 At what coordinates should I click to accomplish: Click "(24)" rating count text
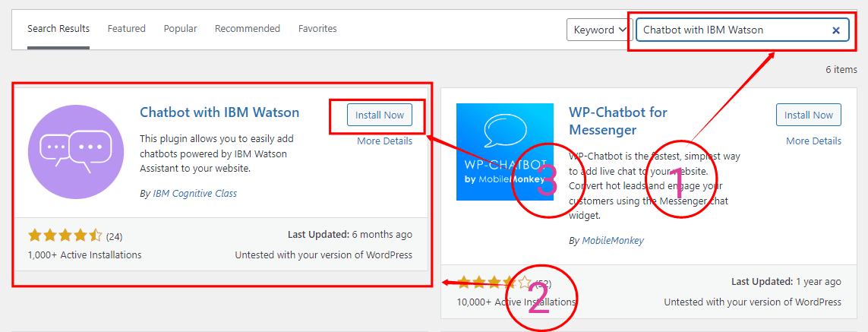coord(114,237)
